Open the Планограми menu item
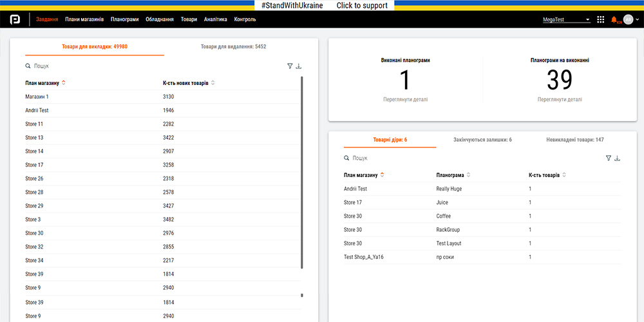644x322 pixels. [124, 19]
